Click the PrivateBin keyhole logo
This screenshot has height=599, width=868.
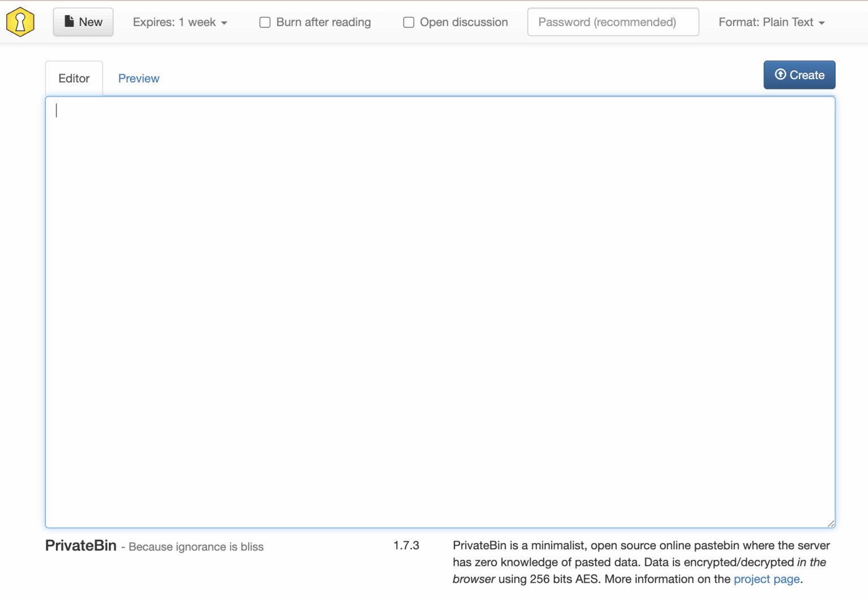click(x=20, y=21)
